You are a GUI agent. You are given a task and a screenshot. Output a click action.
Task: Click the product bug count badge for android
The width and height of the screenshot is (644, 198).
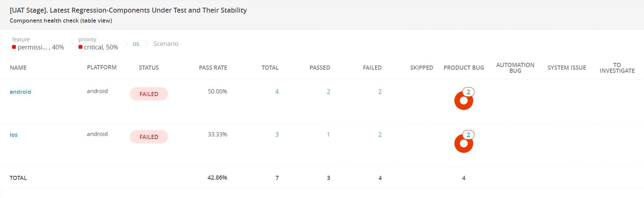[468, 92]
